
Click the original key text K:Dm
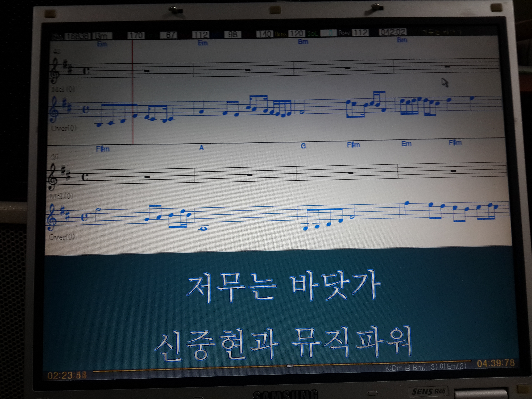[394, 368]
